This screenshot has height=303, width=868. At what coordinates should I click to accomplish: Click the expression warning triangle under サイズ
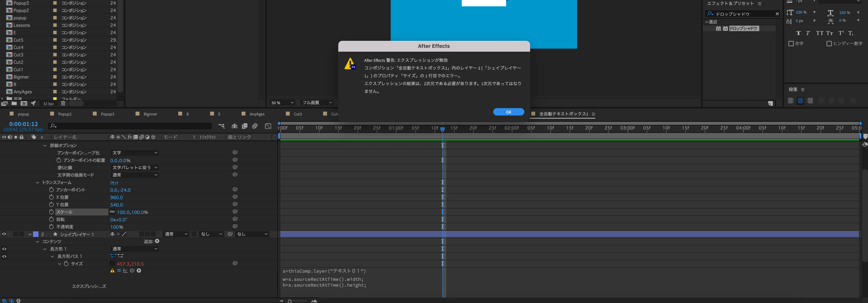point(112,271)
